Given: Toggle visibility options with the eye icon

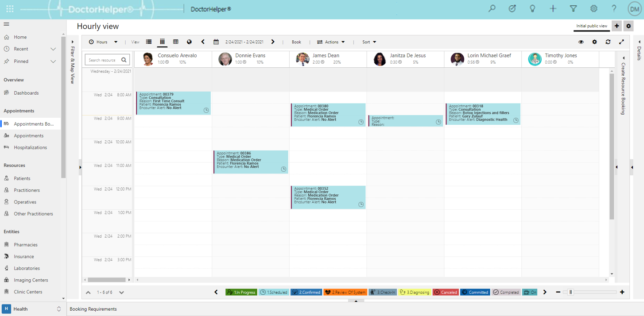Looking at the screenshot, I should 581,42.
